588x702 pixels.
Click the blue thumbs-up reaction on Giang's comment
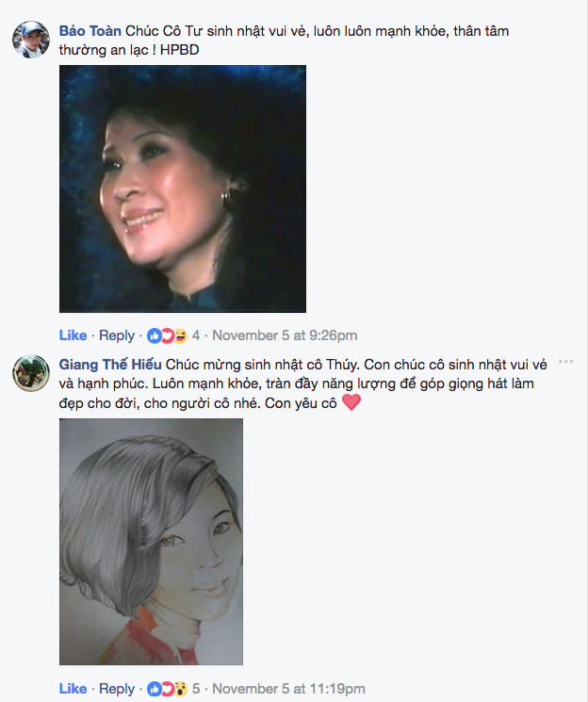[154, 689]
